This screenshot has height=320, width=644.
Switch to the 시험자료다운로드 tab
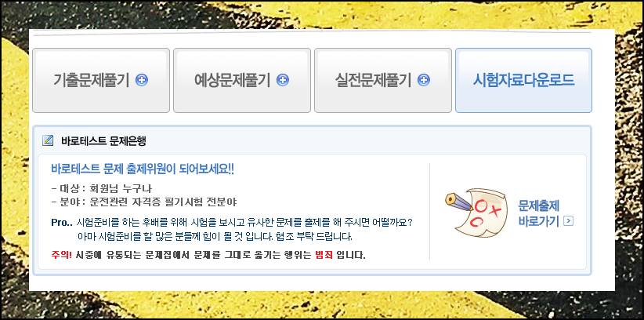pyautogui.click(x=523, y=80)
